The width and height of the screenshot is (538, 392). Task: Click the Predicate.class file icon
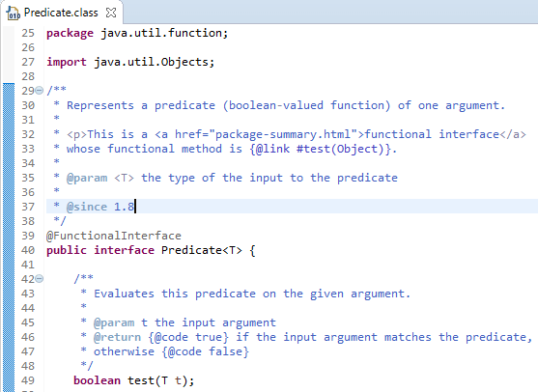click(13, 13)
